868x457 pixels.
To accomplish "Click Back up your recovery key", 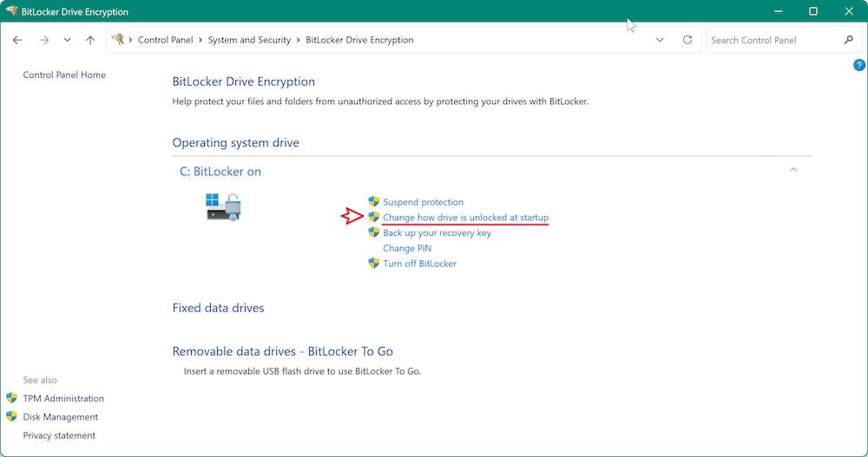I will (437, 233).
